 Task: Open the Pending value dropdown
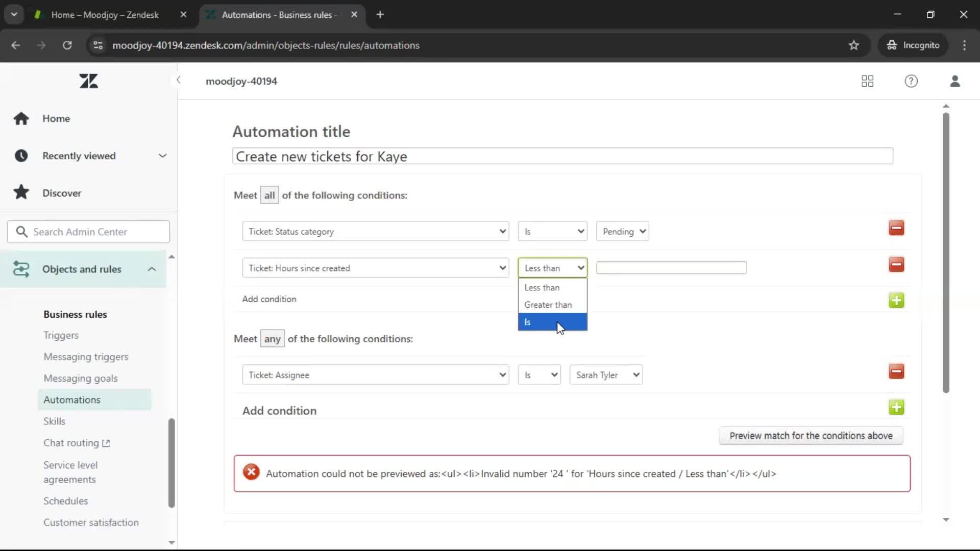pos(623,232)
